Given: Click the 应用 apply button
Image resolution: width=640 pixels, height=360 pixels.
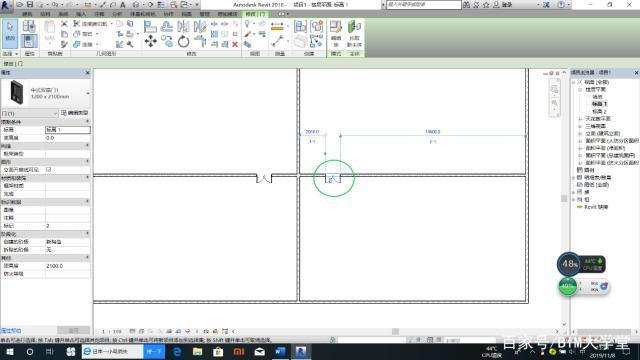Looking at the screenshot, I should 73,330.
